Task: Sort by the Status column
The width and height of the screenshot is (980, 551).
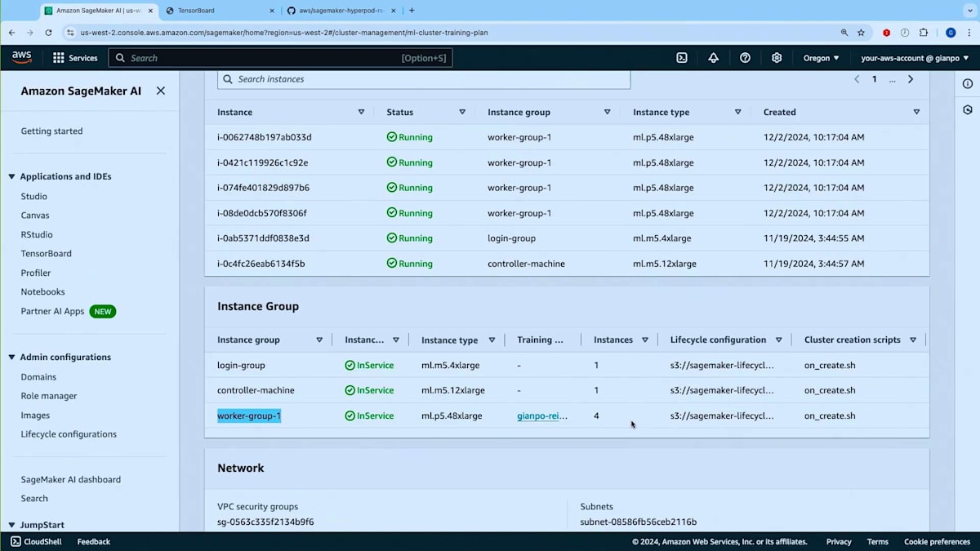Action: click(x=462, y=112)
